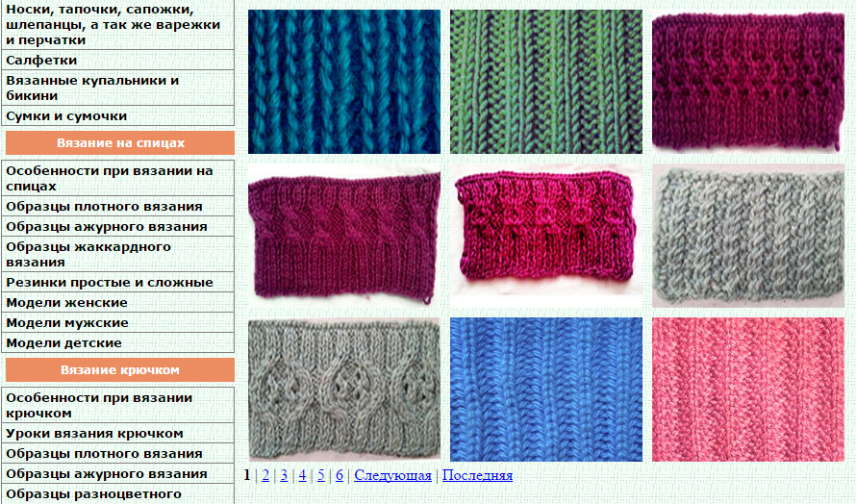Viewport: 856px width, 504px height.
Task: Click the Последняя pagination link
Action: (477, 475)
